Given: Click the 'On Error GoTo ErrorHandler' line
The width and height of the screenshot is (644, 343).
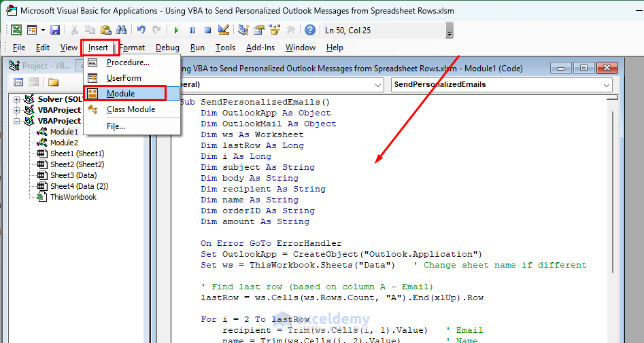Looking at the screenshot, I should point(271,243).
